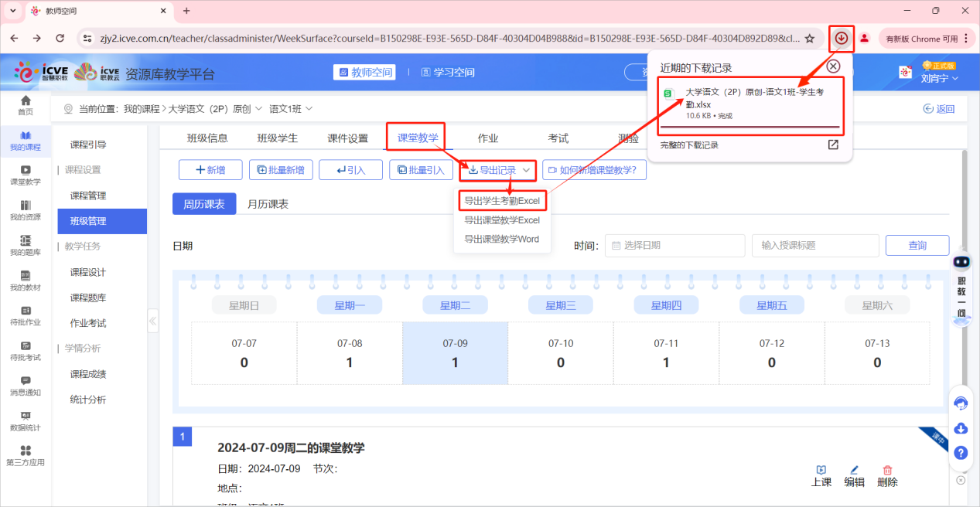Click the floating question mark help icon
This screenshot has width=980, height=507.
pos(961,453)
